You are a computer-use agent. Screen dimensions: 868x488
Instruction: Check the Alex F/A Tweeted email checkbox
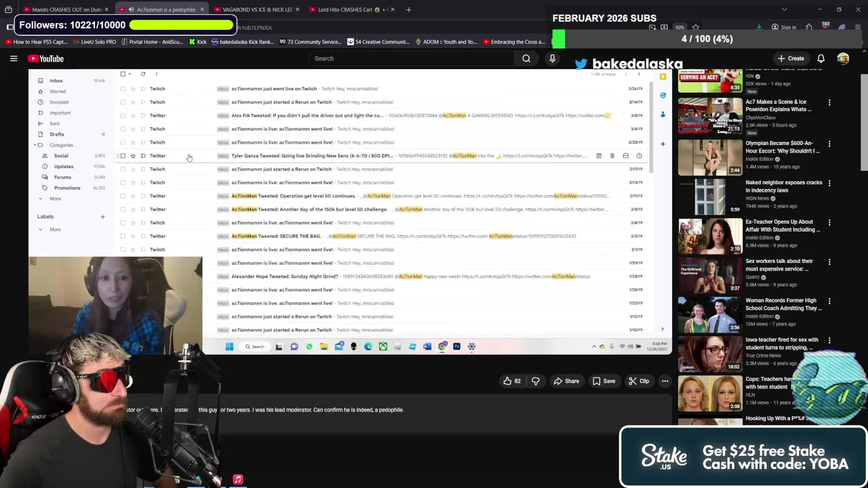pos(123,115)
